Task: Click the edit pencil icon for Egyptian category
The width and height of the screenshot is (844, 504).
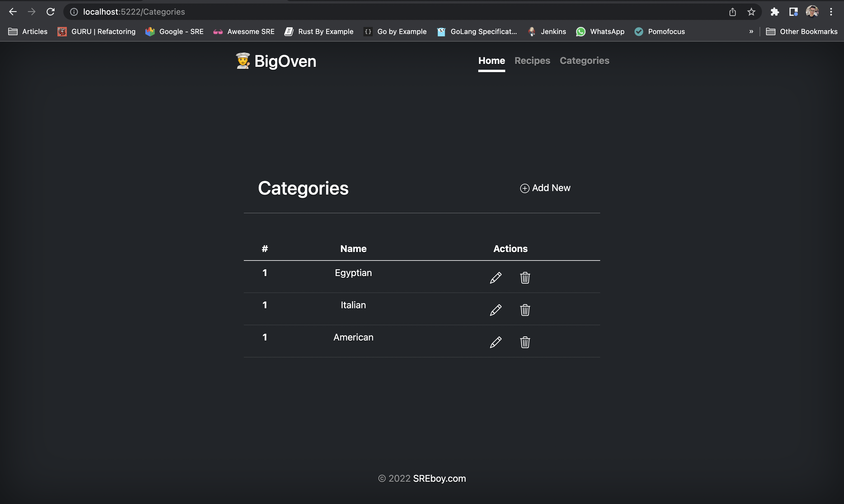Action: [496, 277]
